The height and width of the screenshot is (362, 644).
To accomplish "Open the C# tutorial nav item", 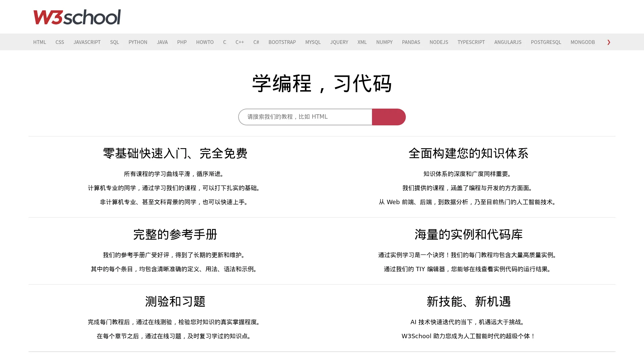I will pyautogui.click(x=256, y=42).
